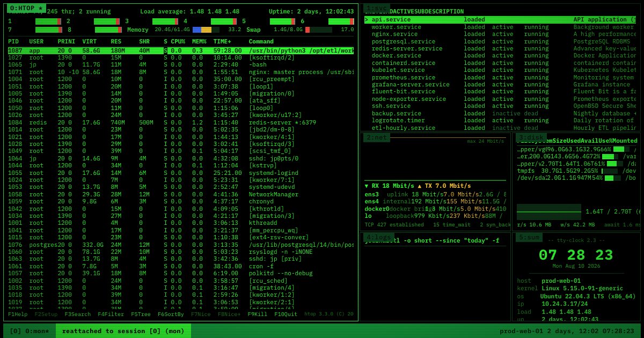
Task: Select the polkitd --no-debug process
Action: 181,273
